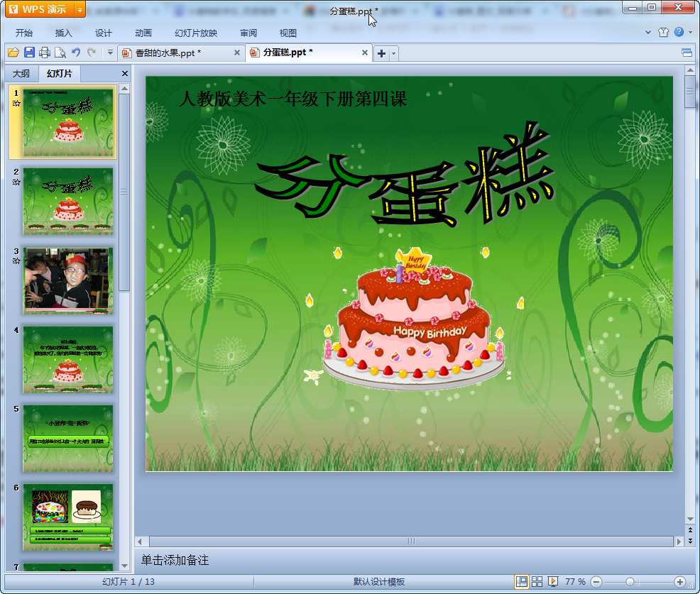The height and width of the screenshot is (594, 700).
Task: Click thumbnail panel scroll up arrow
Action: tap(124, 89)
